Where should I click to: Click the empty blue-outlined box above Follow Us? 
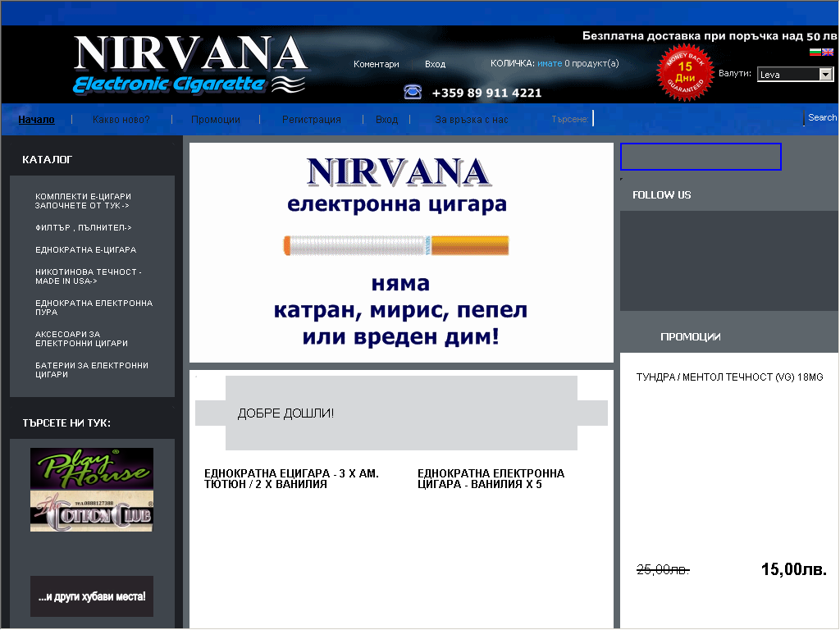[x=701, y=157]
